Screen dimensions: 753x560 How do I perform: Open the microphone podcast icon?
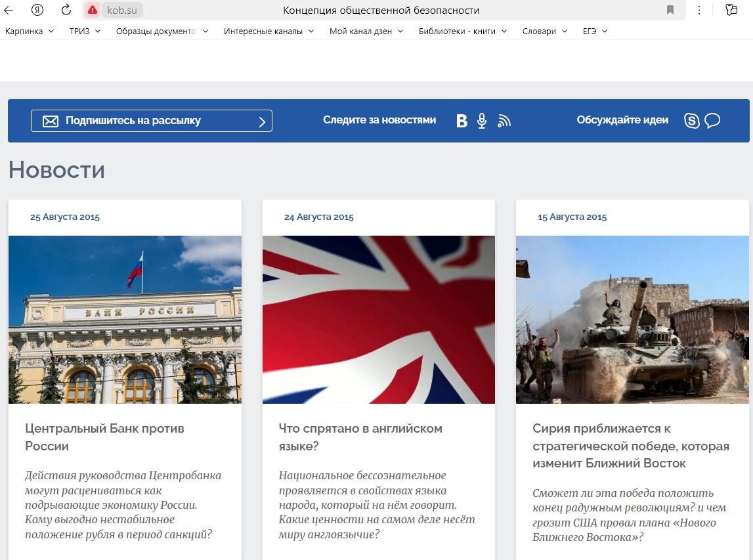click(x=482, y=121)
